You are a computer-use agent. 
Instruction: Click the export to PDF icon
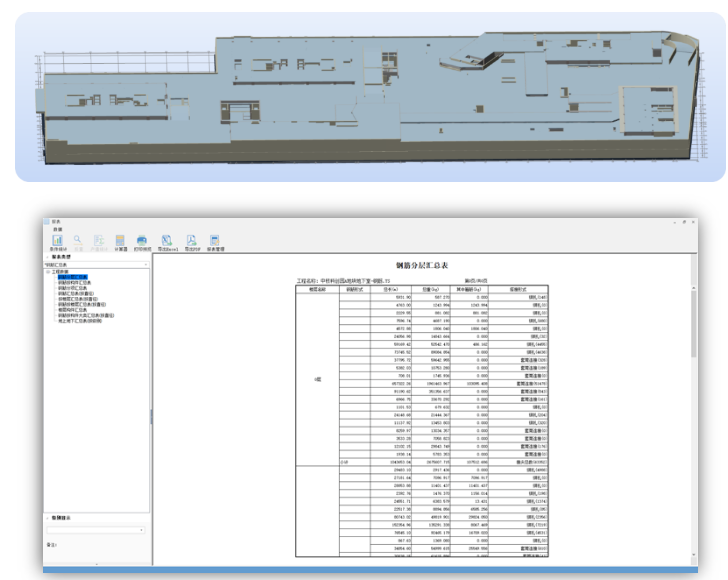click(192, 240)
